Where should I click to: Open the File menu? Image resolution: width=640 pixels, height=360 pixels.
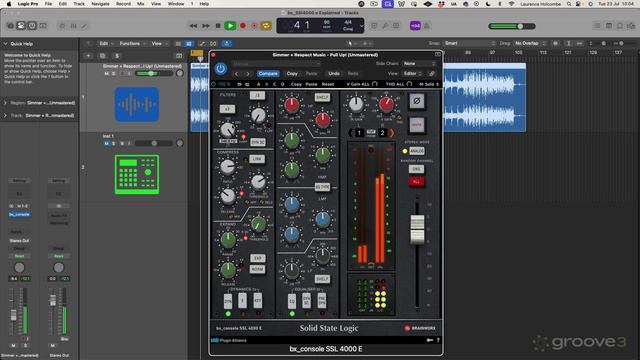click(x=48, y=4)
